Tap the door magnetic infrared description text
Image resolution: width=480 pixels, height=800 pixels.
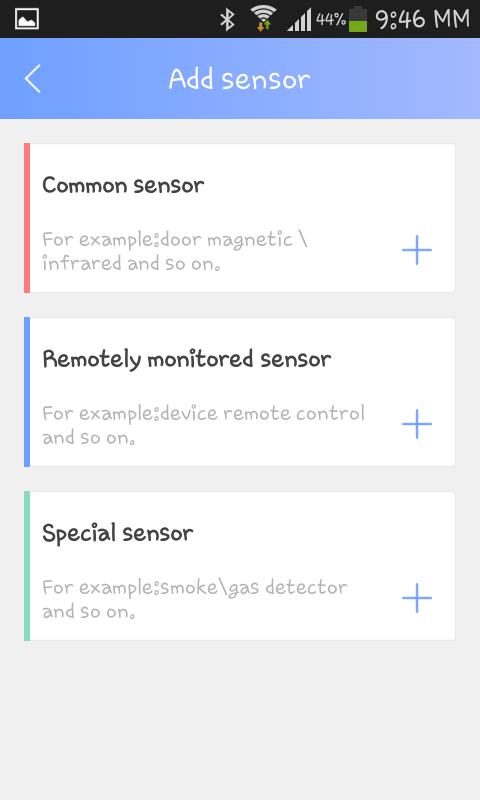175,251
